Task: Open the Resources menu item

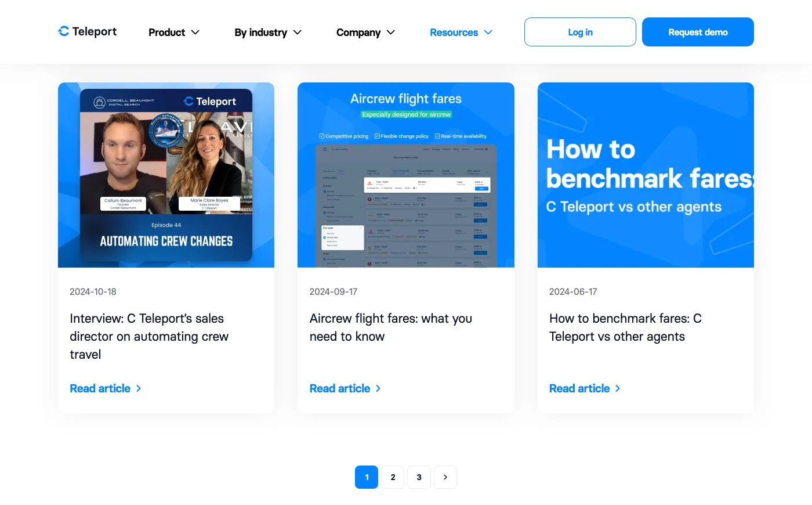Action: coord(454,33)
